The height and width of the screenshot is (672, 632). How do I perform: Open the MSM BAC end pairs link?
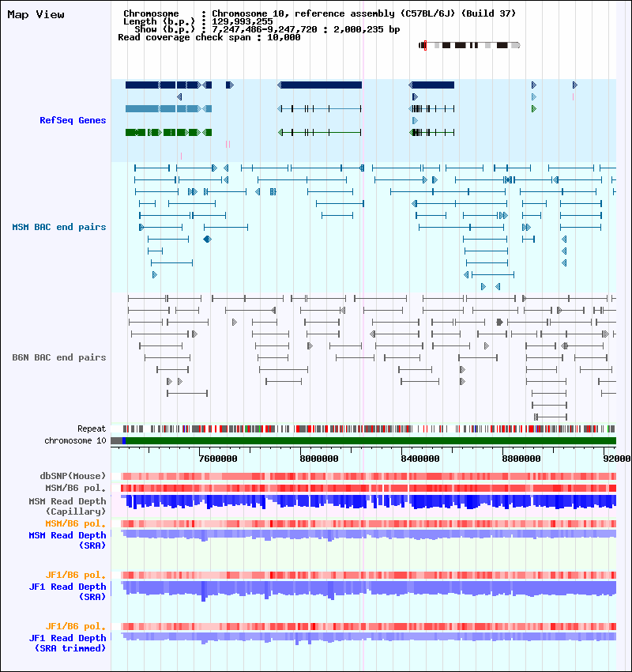pyautogui.click(x=59, y=227)
